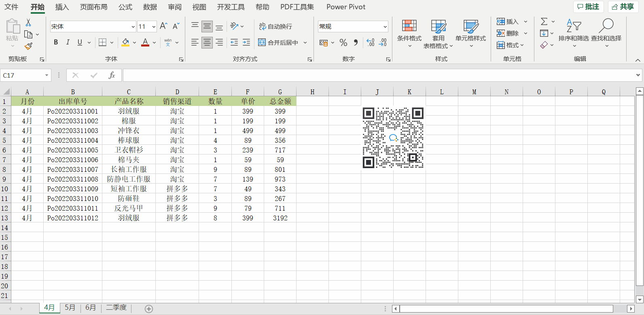This screenshot has height=315, width=644.
Task: Open the font name dropdown
Action: (x=133, y=27)
